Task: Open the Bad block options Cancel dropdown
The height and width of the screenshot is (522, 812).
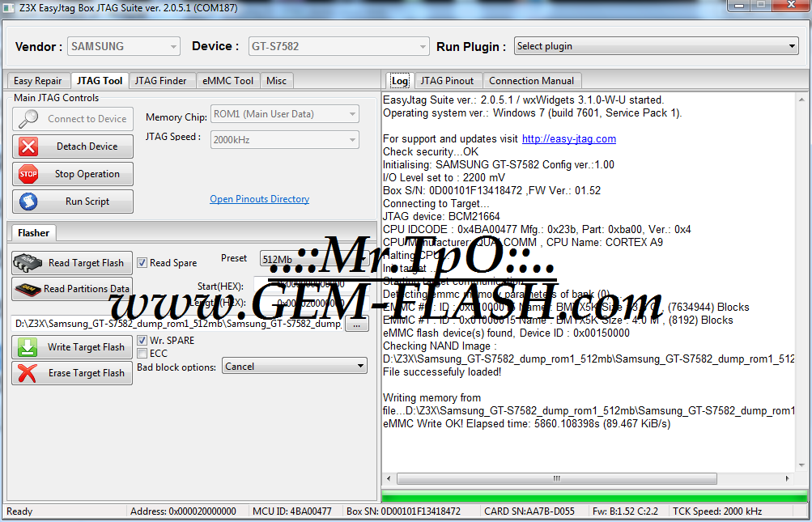Action: (295, 366)
